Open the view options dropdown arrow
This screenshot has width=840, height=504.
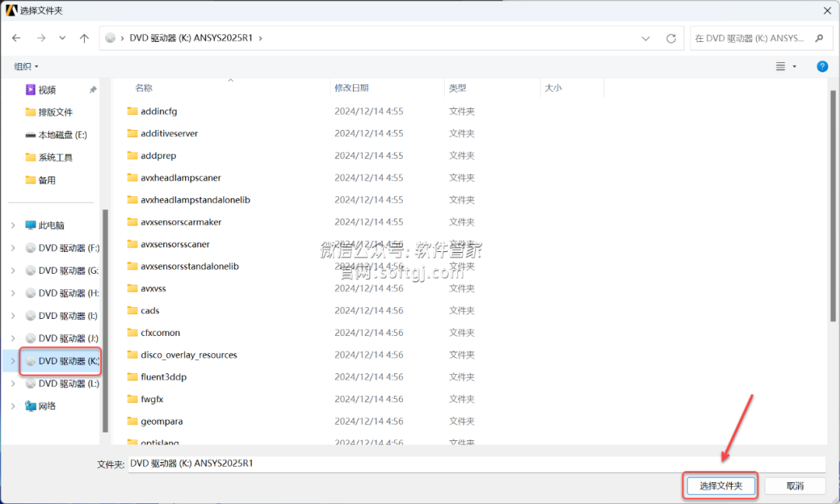tap(794, 66)
